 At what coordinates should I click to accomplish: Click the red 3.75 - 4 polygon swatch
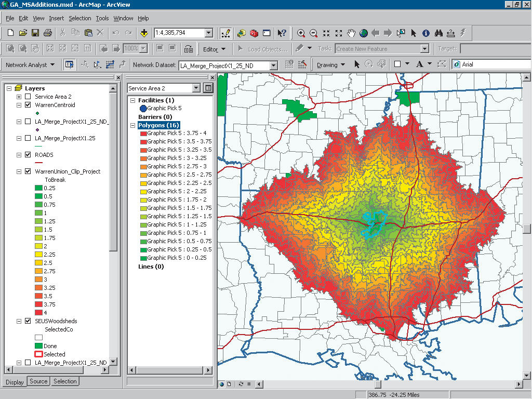142,134
